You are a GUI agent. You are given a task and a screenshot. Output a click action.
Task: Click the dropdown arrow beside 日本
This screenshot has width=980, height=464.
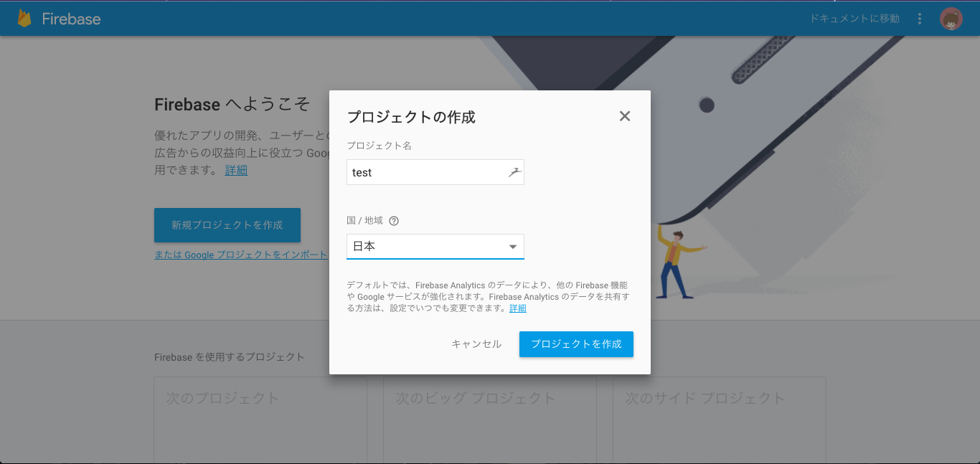(513, 246)
